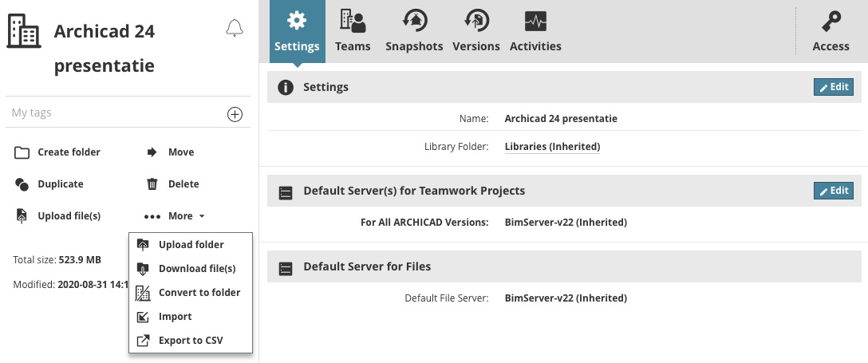The width and height of the screenshot is (868, 363).
Task: Choose Download file(s) from the menu
Action: 191,269
